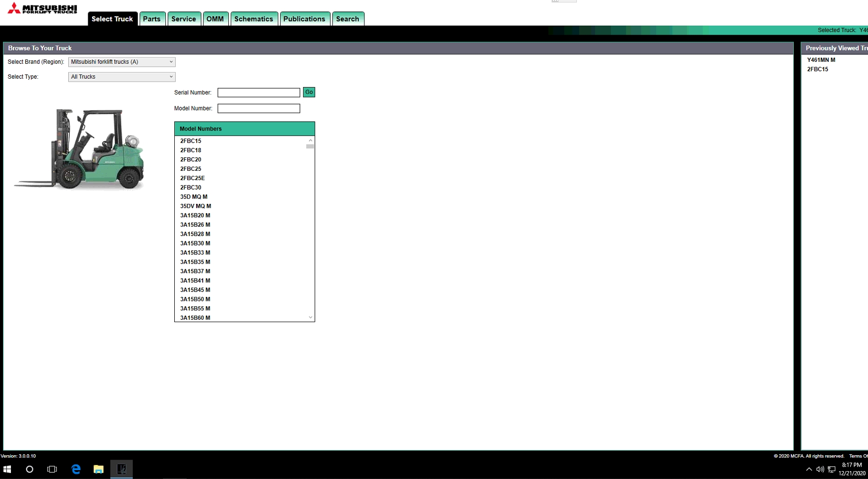
Task: Expand the Select Type dropdown
Action: 122,77
